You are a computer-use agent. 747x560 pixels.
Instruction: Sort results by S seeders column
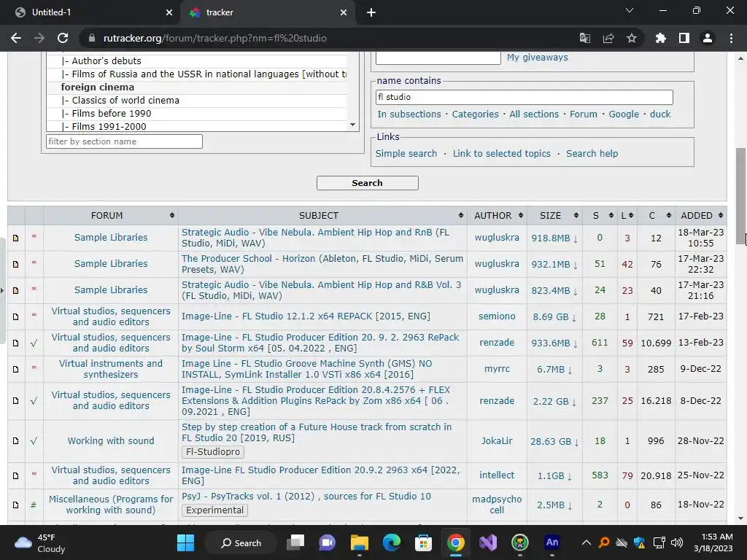(600, 216)
